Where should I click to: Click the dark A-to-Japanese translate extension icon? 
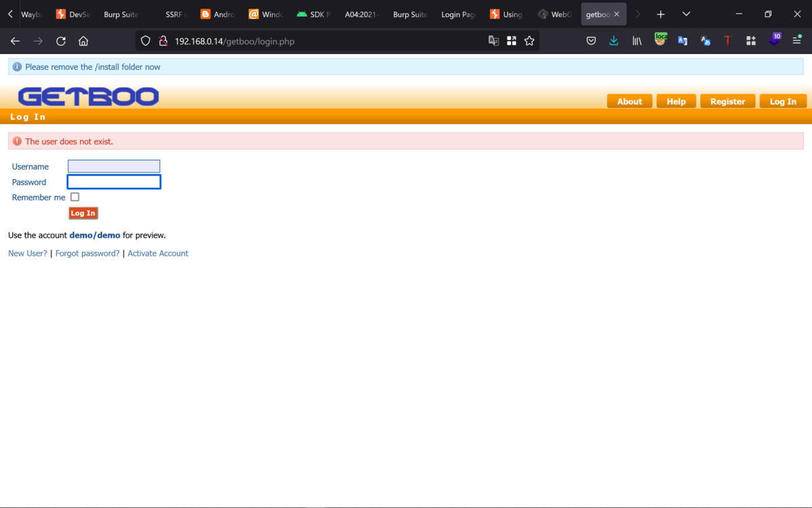(x=706, y=41)
